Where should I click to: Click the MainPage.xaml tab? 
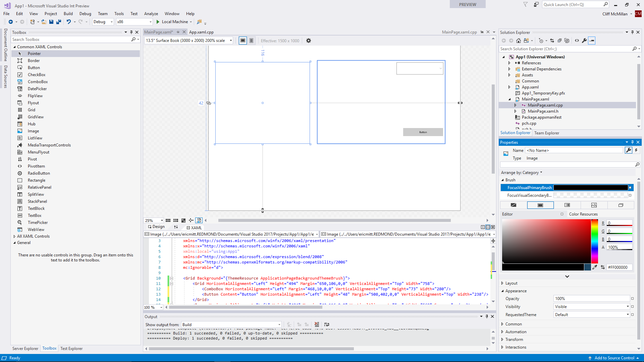pyautogui.click(x=159, y=32)
